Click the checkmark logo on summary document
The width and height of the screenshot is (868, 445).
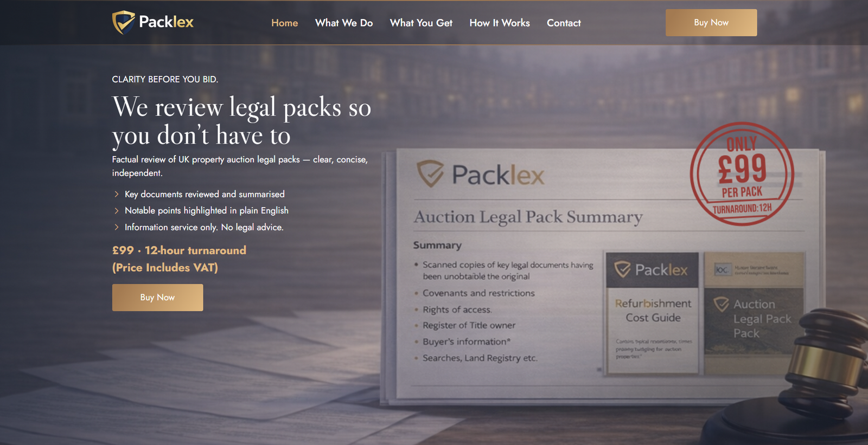tap(431, 173)
